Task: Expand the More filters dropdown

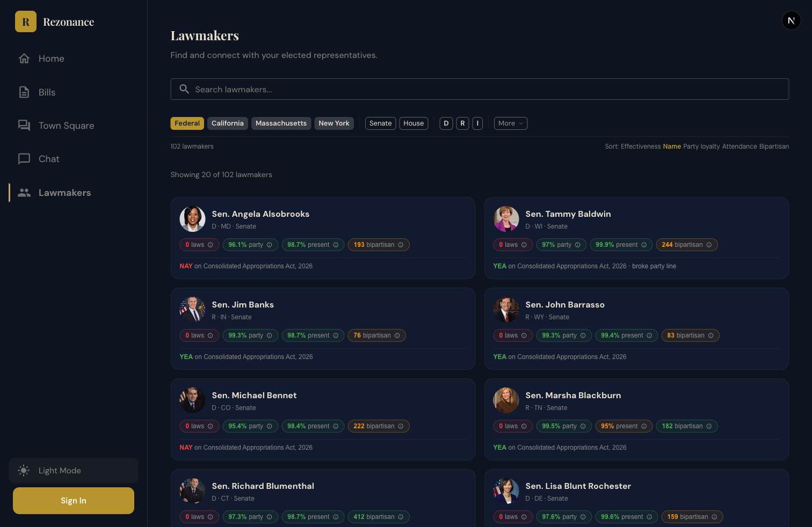Action: [x=511, y=123]
